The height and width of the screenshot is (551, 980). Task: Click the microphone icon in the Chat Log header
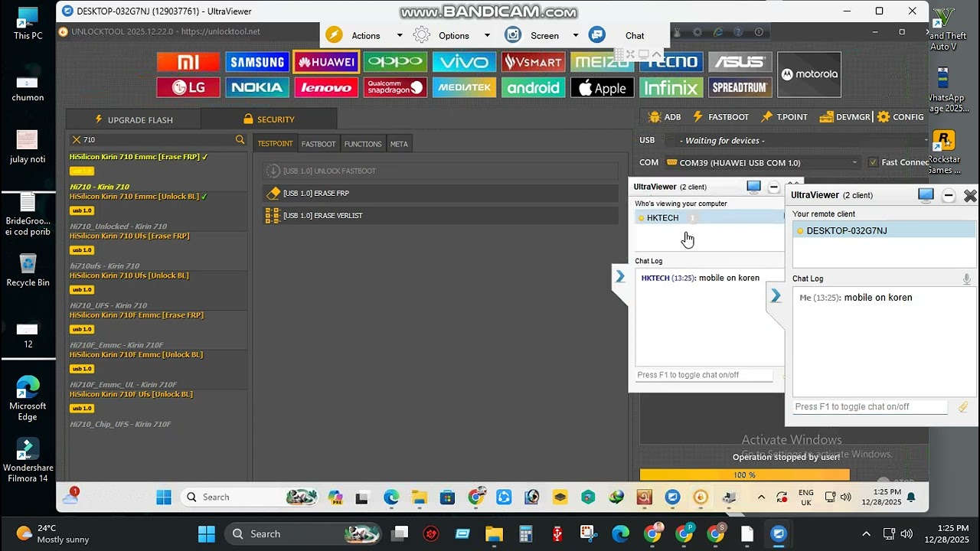click(966, 279)
